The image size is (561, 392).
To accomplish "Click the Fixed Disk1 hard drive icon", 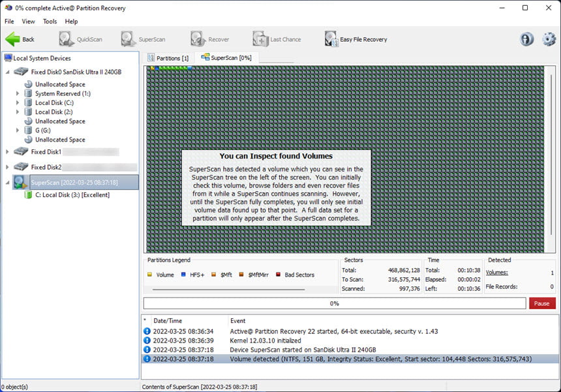I will 21,152.
